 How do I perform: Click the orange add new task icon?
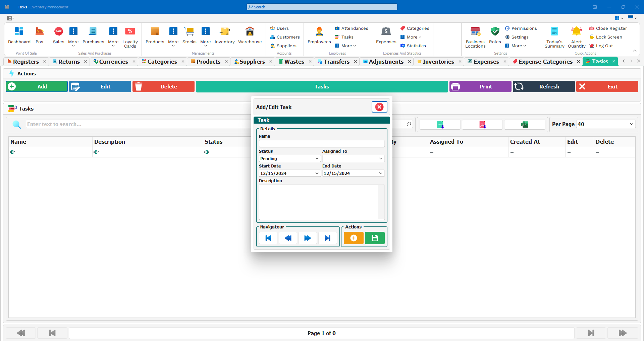(x=354, y=238)
